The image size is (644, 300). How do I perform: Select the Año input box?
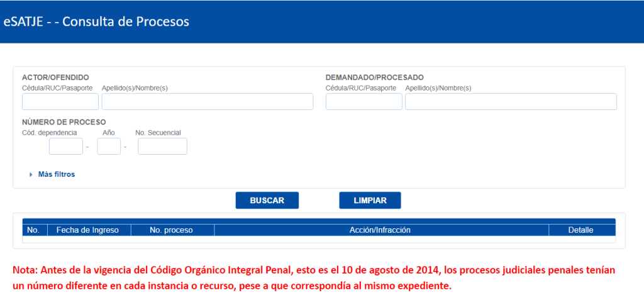109,147
